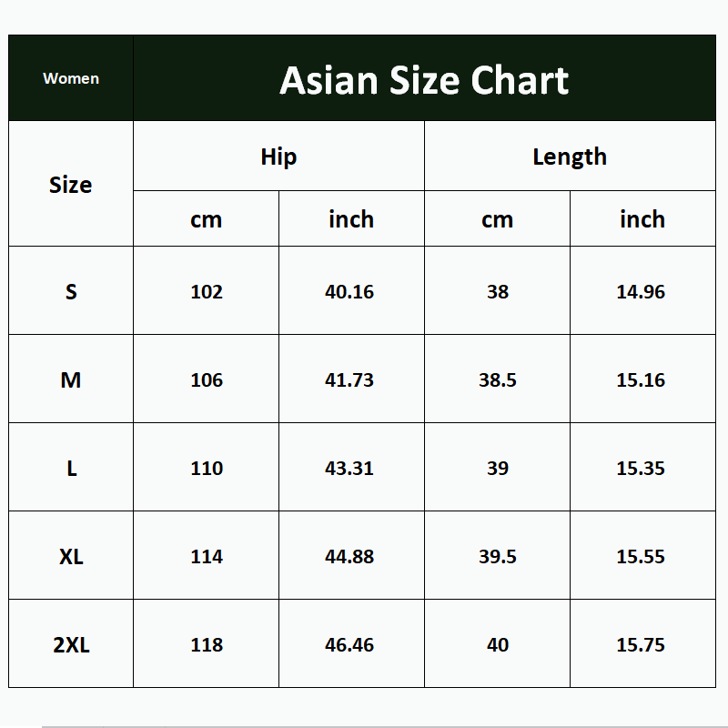Click the Asian Size Chart title
Screen dimensions: 728x728
pyautogui.click(x=424, y=80)
